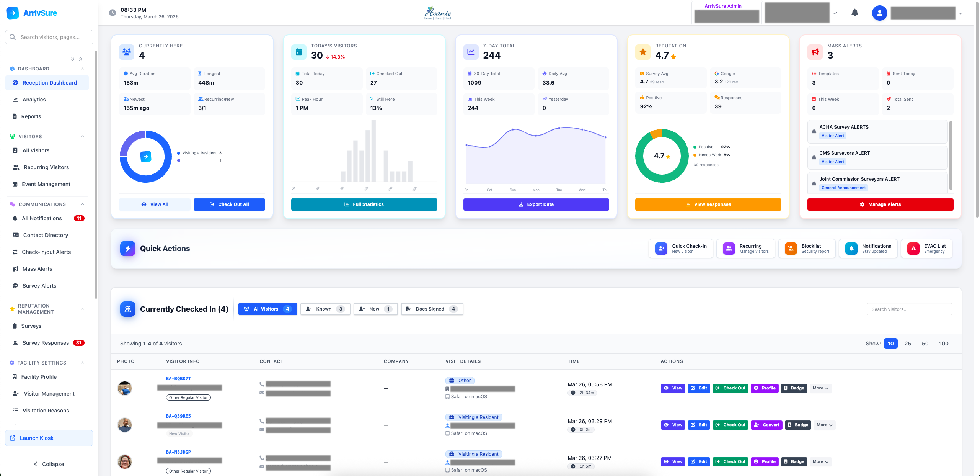This screenshot has height=476, width=980.
Task: Open Analytics in the sidebar
Action: pyautogui.click(x=34, y=100)
